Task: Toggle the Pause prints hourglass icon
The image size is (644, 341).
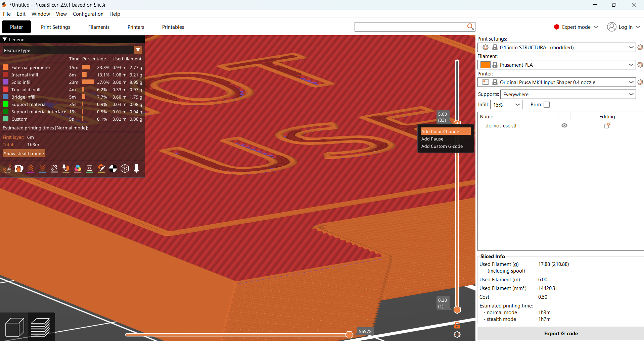Action: coord(90,169)
